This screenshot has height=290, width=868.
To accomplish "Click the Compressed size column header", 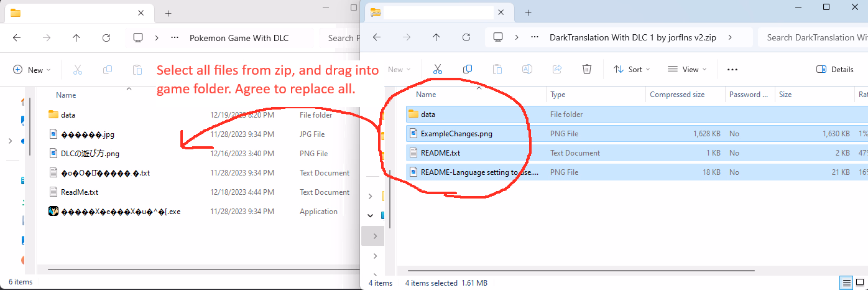I will pyautogui.click(x=677, y=95).
